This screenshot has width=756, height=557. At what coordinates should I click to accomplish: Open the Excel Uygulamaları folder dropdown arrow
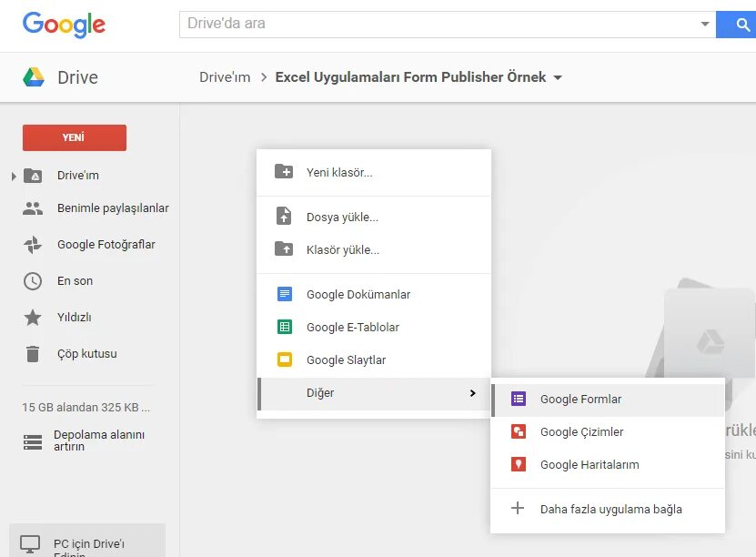[558, 77]
